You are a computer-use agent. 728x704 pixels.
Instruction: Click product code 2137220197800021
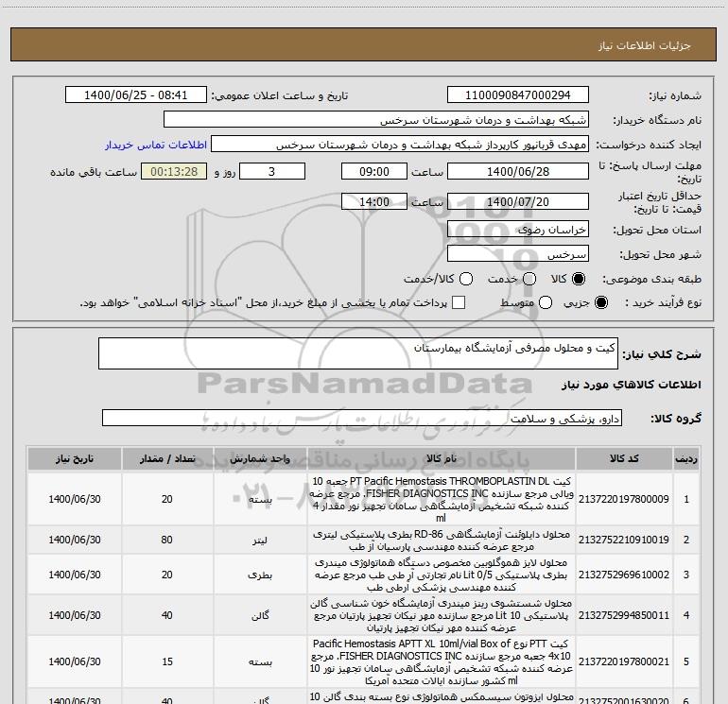point(624,661)
